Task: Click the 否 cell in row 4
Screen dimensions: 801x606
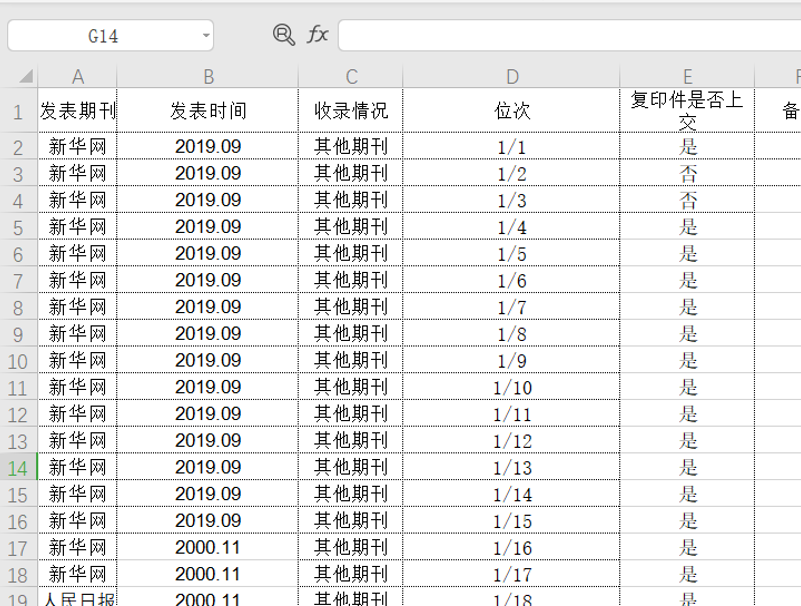Action: [688, 200]
